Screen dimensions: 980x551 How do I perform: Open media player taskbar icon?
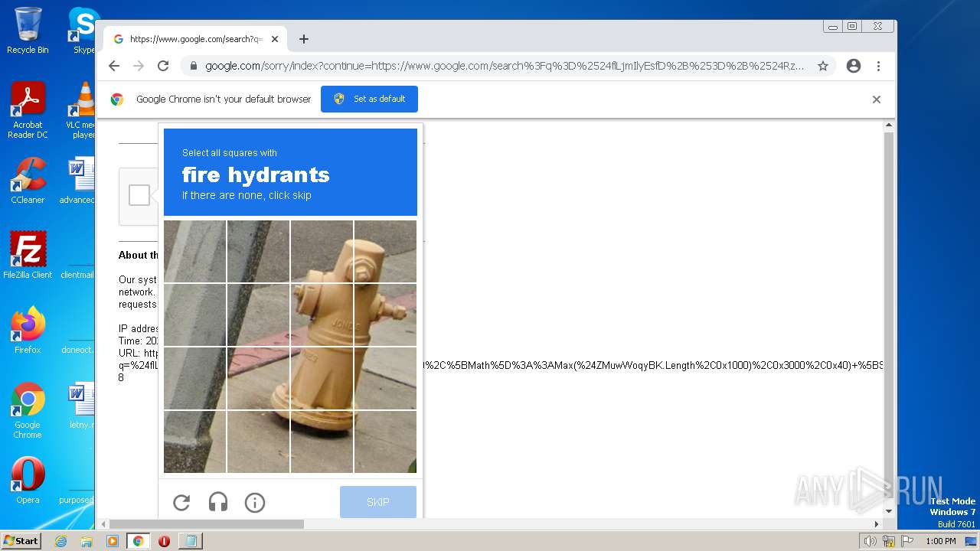click(x=113, y=541)
